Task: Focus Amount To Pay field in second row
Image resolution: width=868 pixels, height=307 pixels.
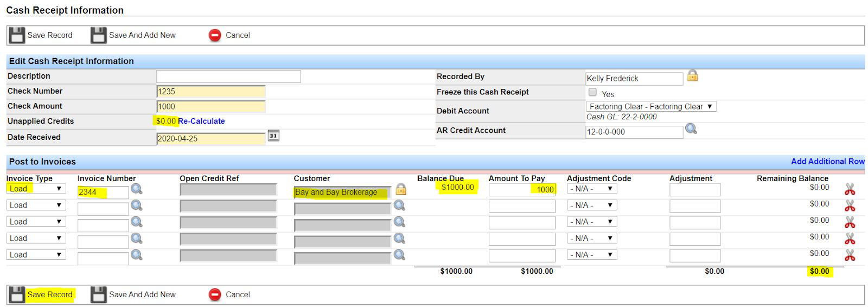Action: [522, 206]
